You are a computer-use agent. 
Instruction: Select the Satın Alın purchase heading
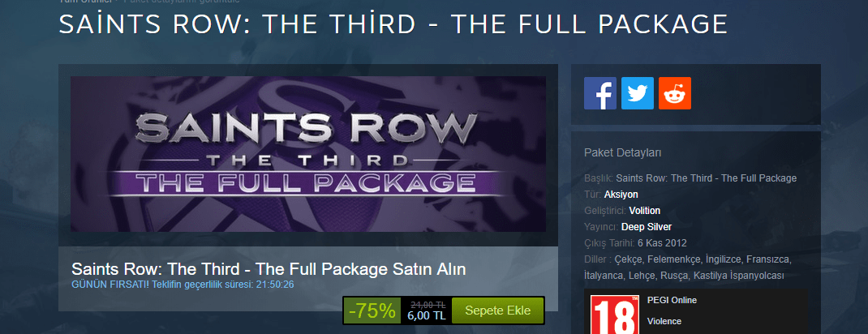tap(269, 269)
